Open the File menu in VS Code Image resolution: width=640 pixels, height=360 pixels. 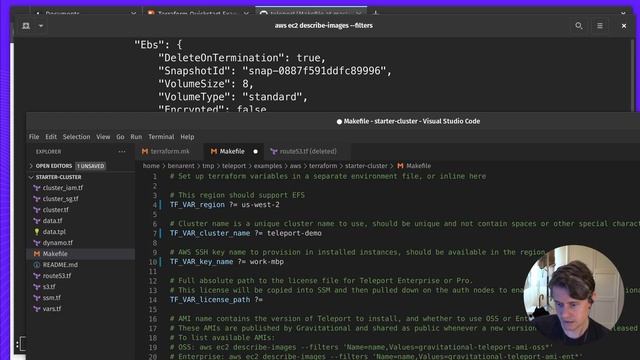34,137
